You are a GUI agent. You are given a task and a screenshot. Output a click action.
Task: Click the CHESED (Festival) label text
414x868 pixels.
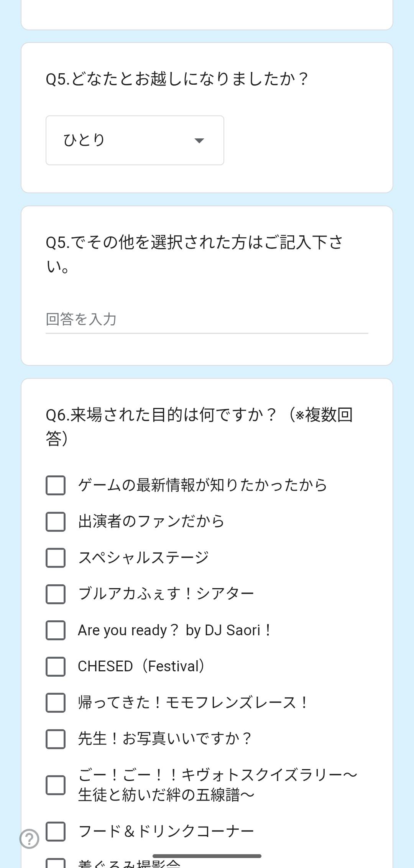[x=141, y=666]
